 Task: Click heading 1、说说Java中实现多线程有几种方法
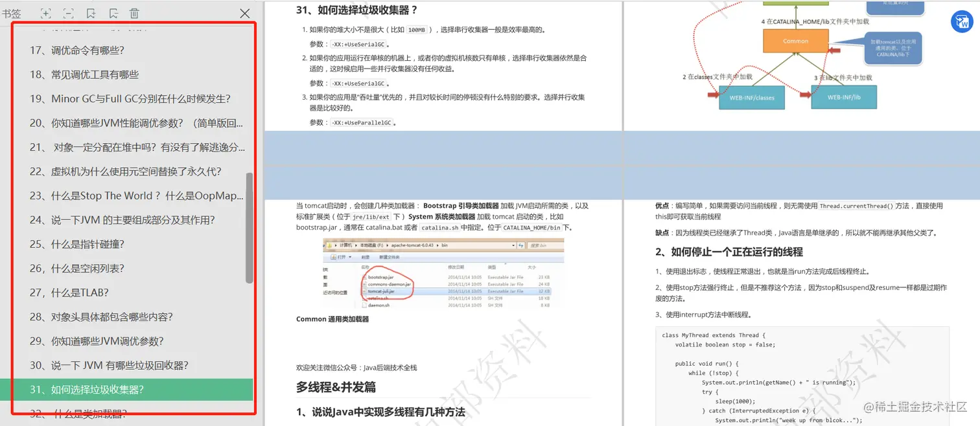coord(380,412)
